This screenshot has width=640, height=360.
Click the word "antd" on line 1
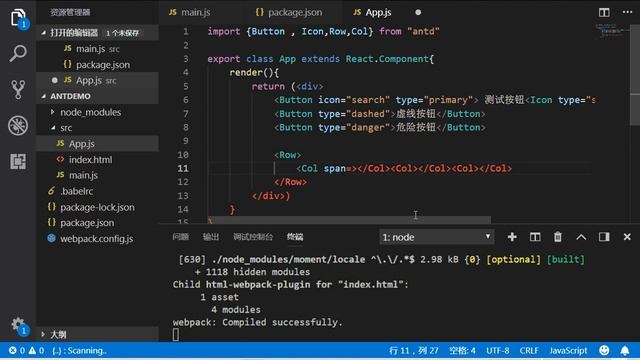pos(423,31)
